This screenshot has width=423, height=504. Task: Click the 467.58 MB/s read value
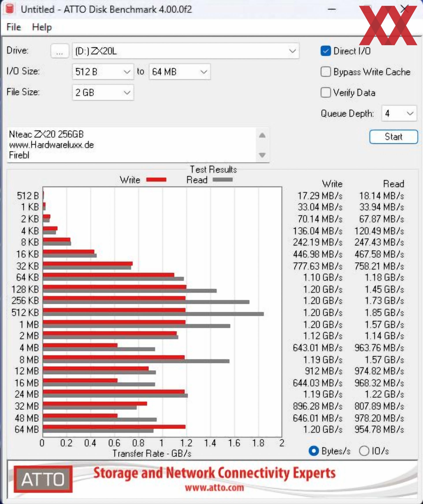click(379, 254)
